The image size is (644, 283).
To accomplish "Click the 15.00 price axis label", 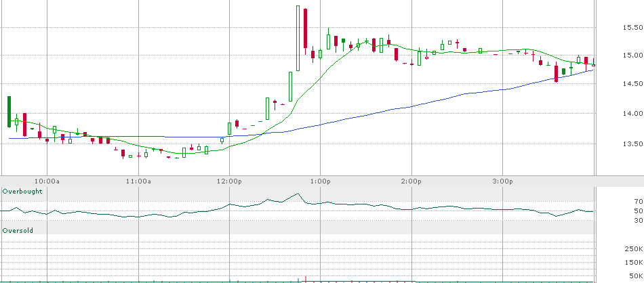I will pyautogui.click(x=633, y=56).
